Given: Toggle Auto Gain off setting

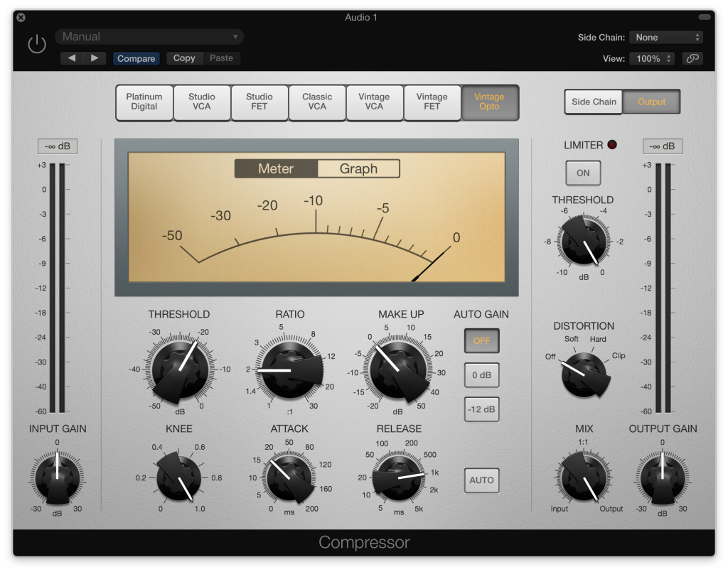Looking at the screenshot, I should click(x=481, y=340).
